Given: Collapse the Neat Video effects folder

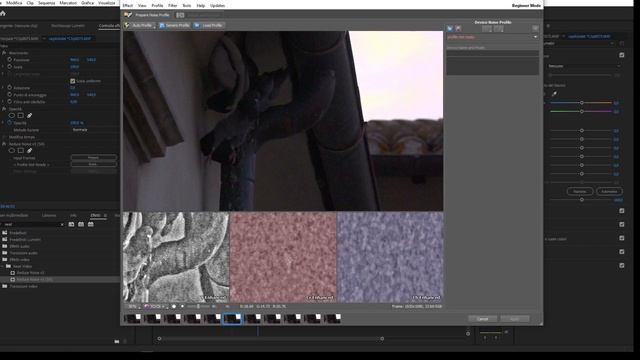Looking at the screenshot, I should [3, 266].
